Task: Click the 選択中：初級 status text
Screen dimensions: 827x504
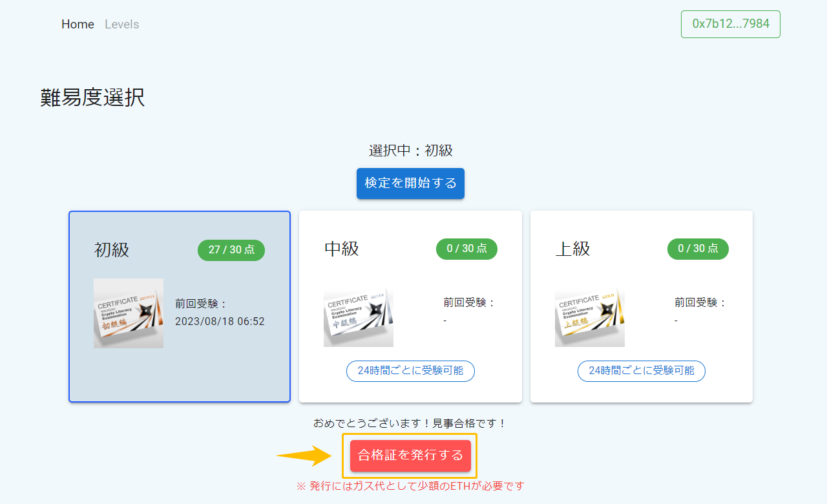Action: pos(411,151)
